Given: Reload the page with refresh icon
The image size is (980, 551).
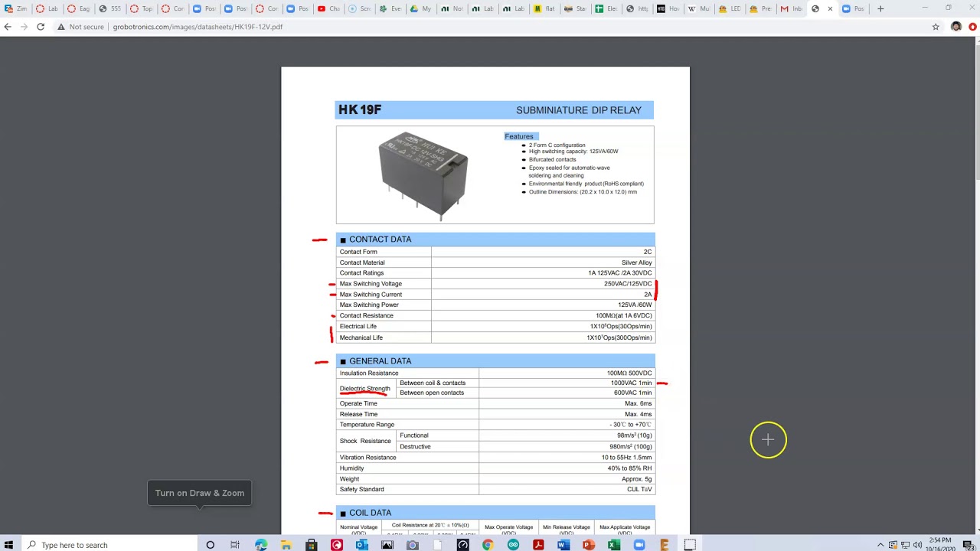Looking at the screenshot, I should (41, 27).
